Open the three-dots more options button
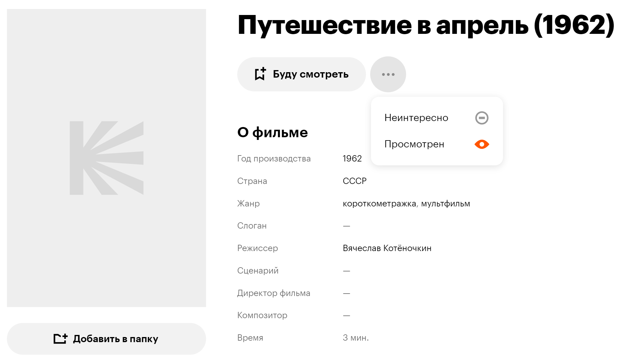This screenshot has width=620, height=364. [388, 74]
